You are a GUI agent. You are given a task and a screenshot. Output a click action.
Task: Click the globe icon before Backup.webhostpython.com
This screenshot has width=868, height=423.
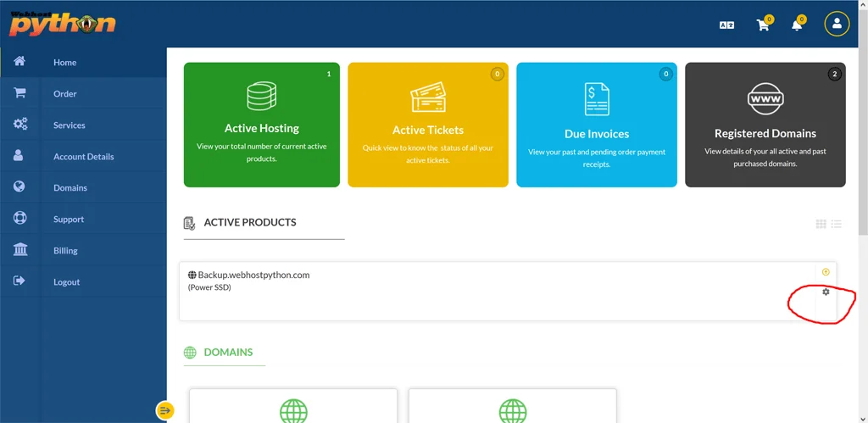[x=192, y=275]
